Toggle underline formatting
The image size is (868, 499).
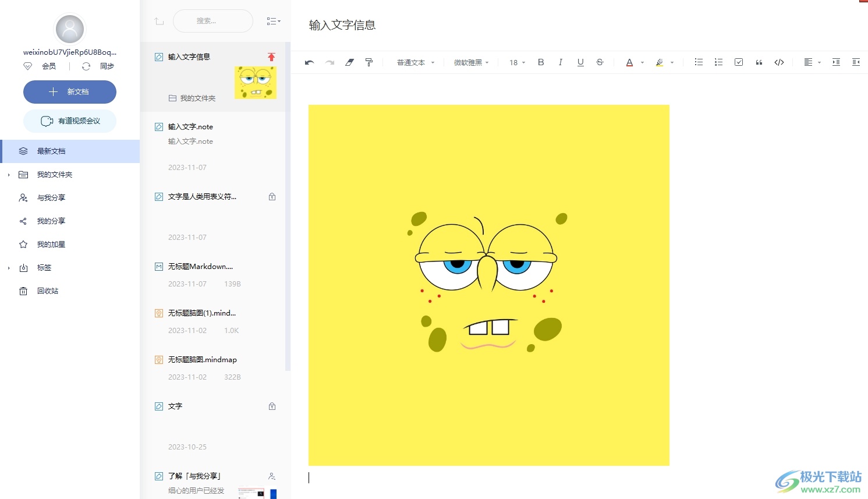click(x=580, y=62)
